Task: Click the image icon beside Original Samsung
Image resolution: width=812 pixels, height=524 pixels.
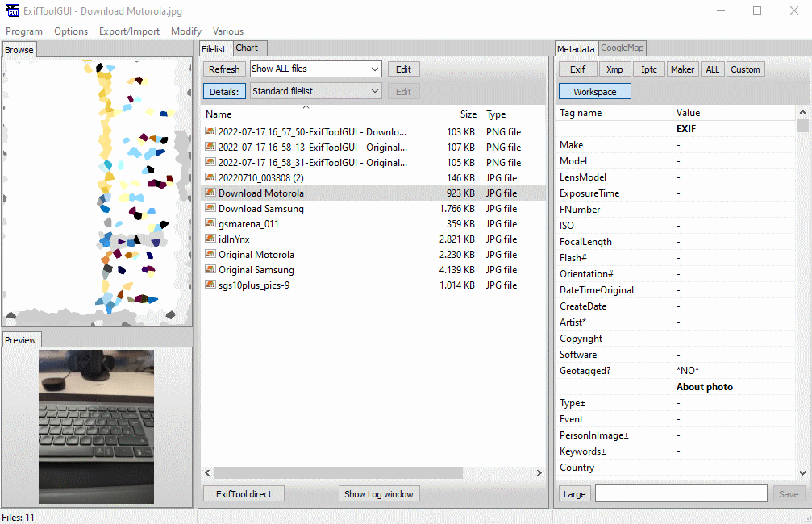Action: pyautogui.click(x=210, y=270)
